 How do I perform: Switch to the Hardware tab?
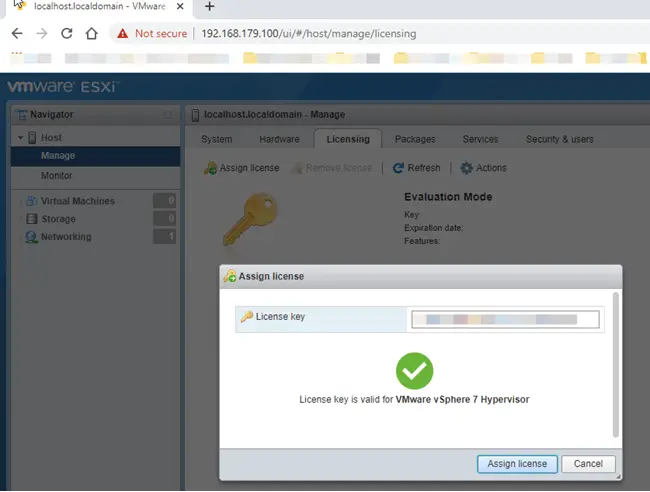pyautogui.click(x=279, y=139)
